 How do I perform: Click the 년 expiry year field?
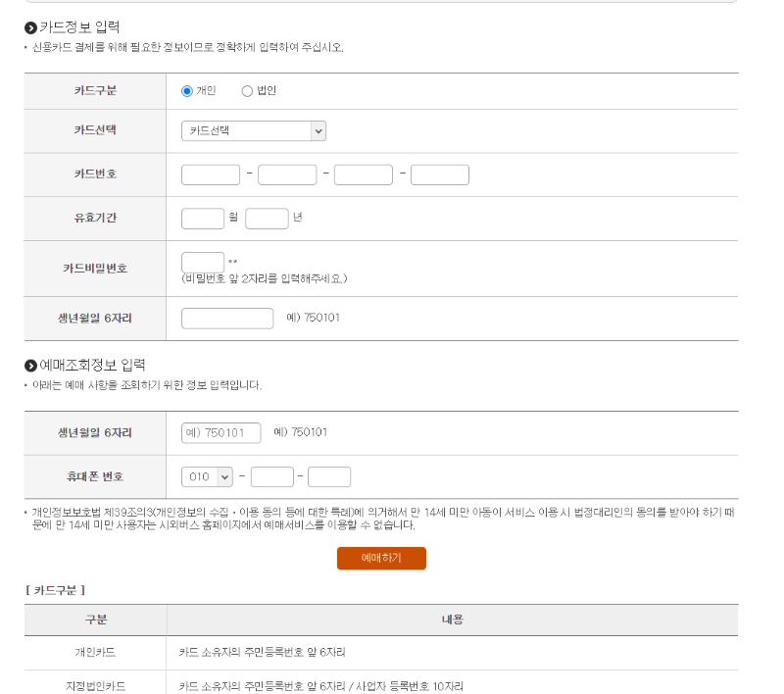coord(267,218)
